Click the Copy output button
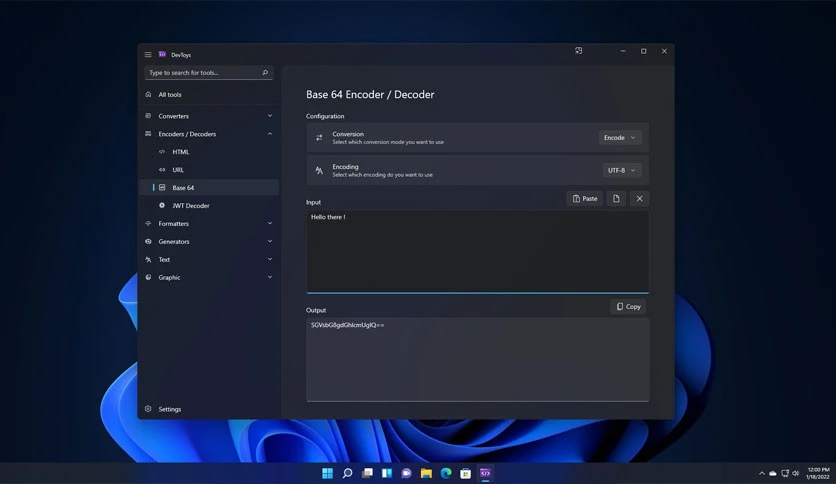 tap(628, 306)
